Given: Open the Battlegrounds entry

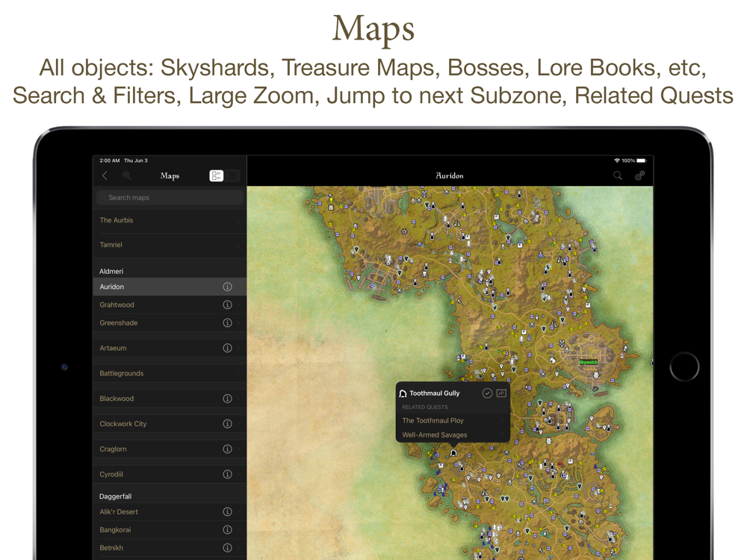Looking at the screenshot, I should (170, 373).
